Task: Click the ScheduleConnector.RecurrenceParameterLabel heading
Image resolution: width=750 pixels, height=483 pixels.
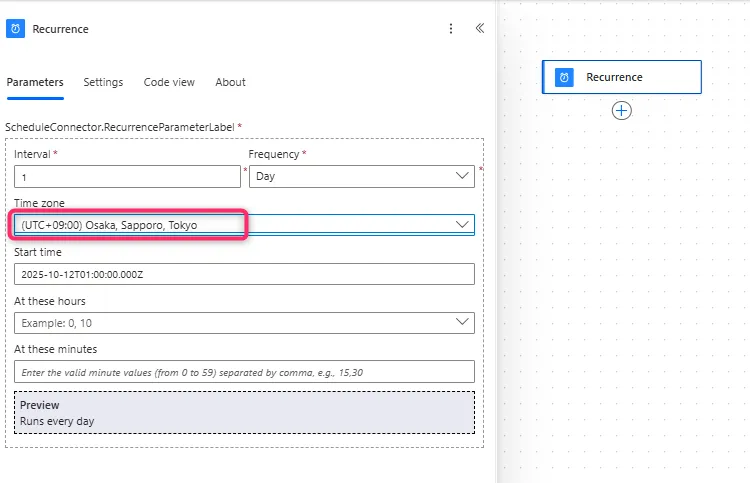Action: coord(120,127)
